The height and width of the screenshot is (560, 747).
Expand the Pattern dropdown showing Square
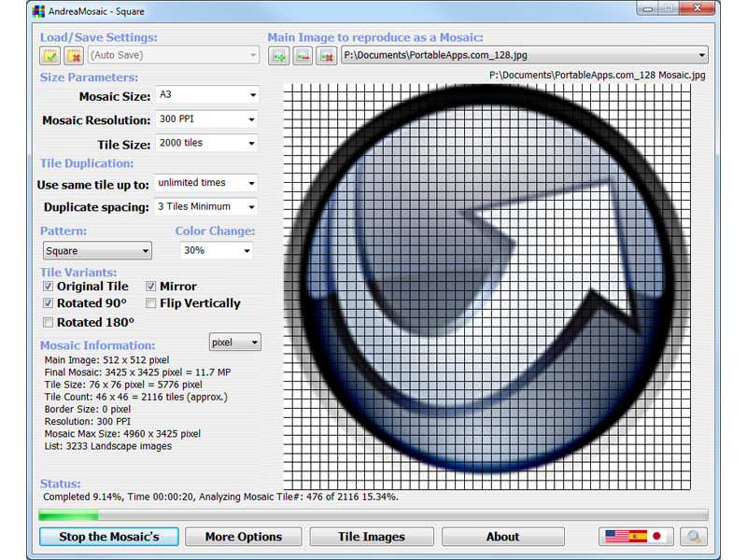click(97, 251)
